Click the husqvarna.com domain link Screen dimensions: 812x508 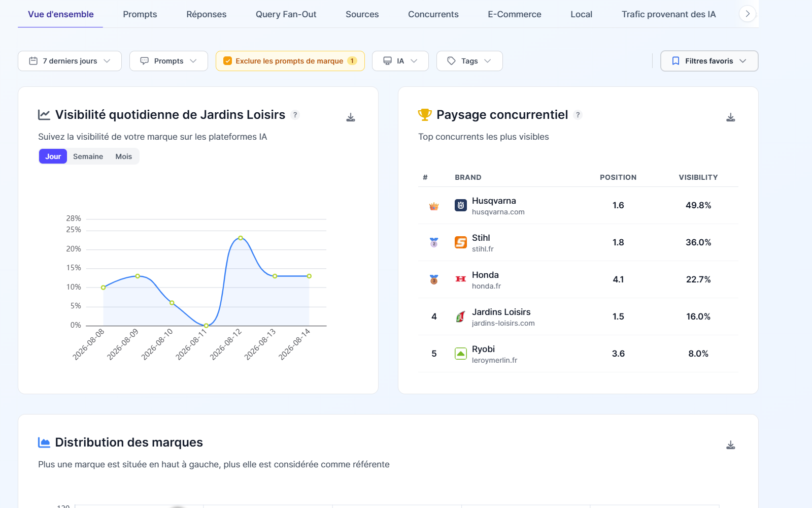[498, 212]
